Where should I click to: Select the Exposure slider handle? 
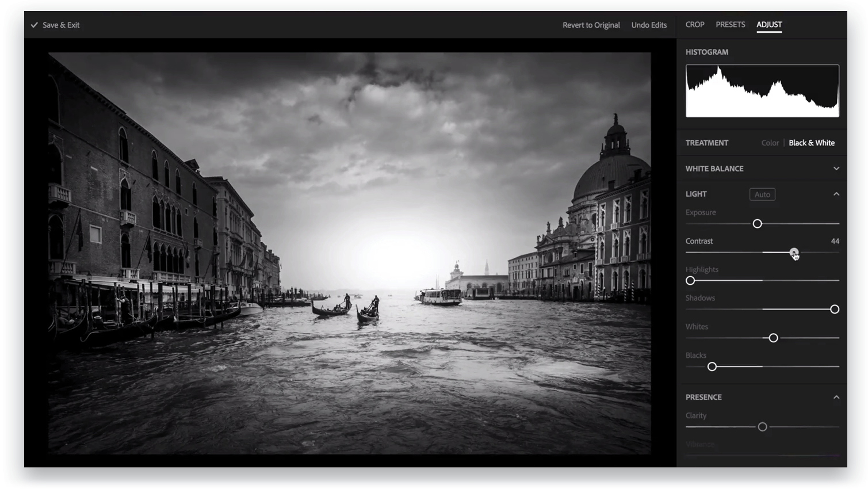757,223
